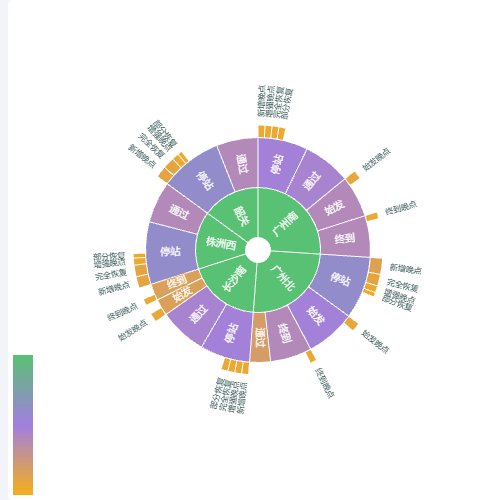Select the 长沙南 inner green segment
The image size is (500, 500).
[232, 283]
